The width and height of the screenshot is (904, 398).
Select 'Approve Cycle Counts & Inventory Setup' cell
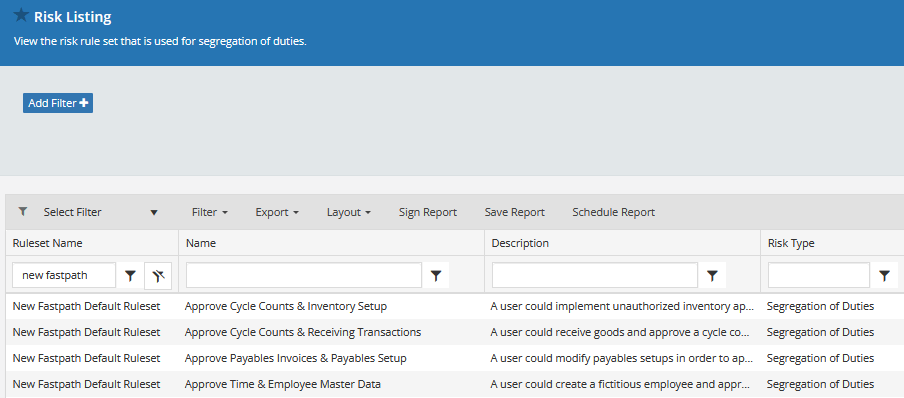click(285, 306)
